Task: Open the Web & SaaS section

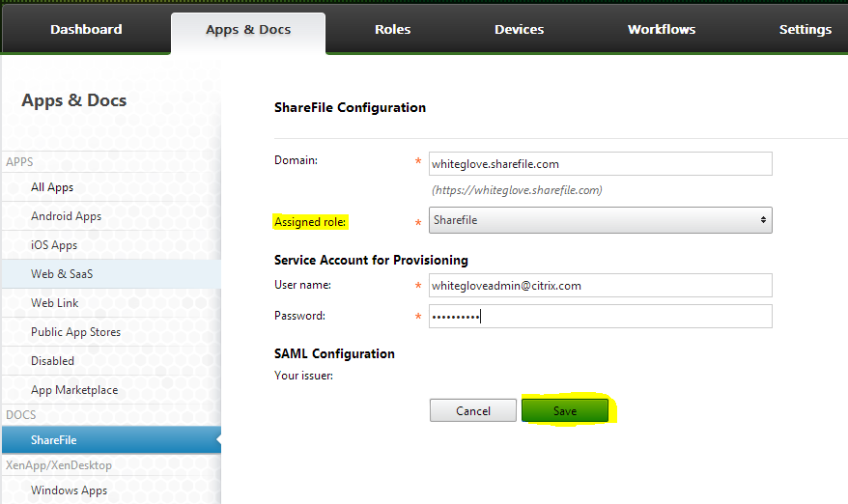Action: tap(62, 274)
